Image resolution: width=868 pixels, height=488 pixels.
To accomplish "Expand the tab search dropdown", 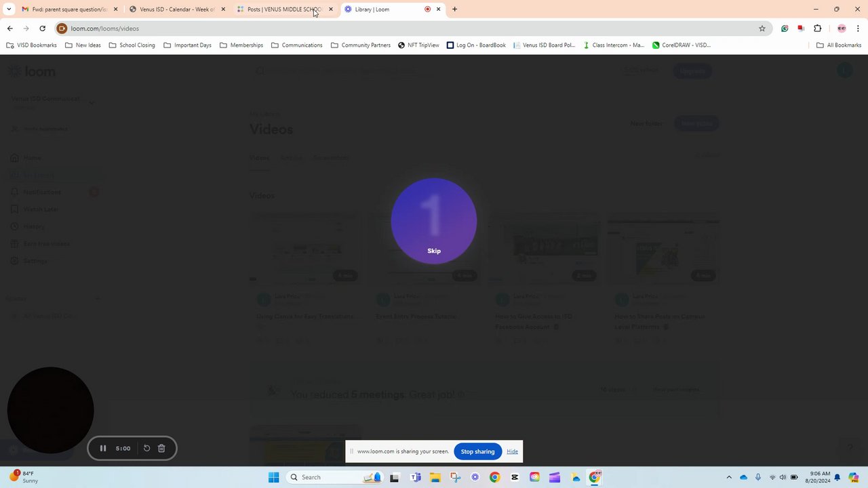I will tap(9, 9).
